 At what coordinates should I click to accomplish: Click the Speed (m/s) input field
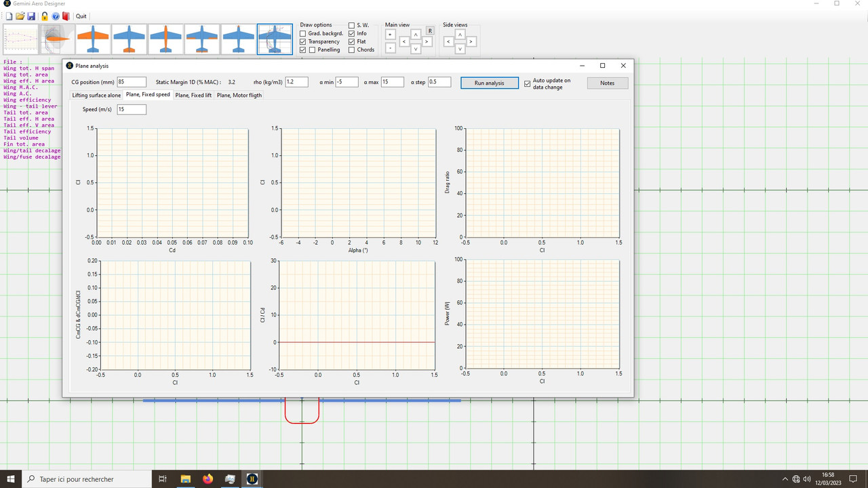pos(132,109)
